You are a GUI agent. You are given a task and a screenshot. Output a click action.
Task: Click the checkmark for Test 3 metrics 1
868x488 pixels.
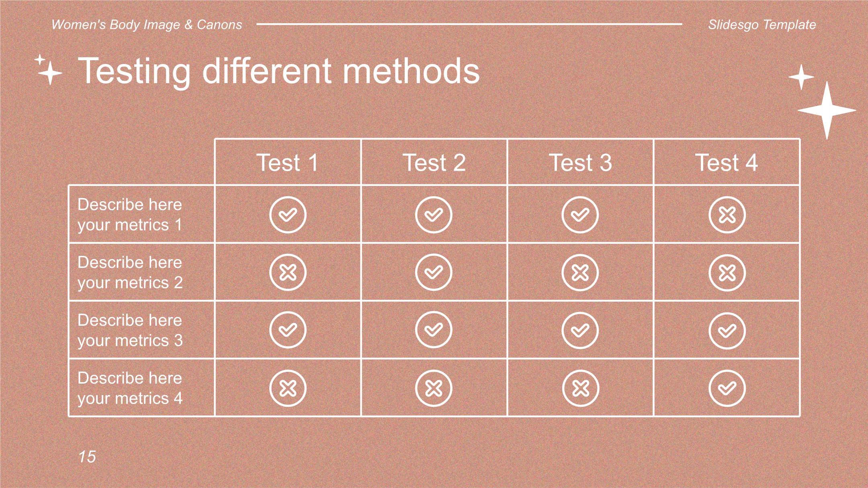click(580, 215)
